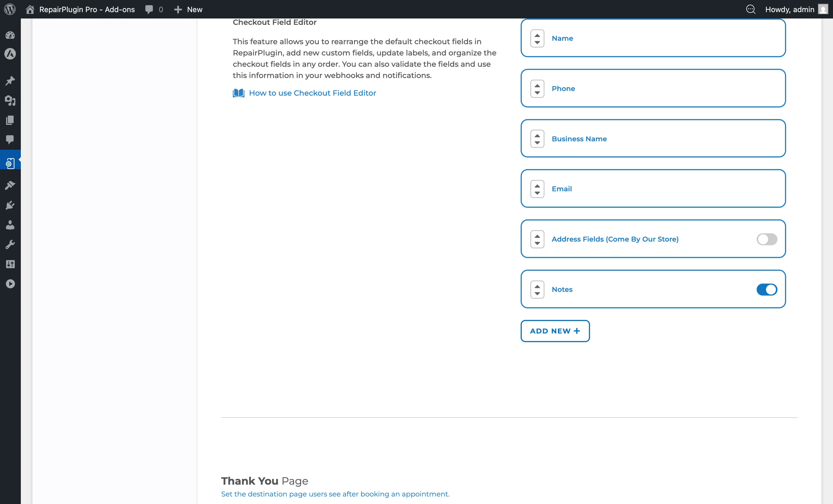The height and width of the screenshot is (504, 833).
Task: Open Posts using the pin icon
Action: coord(10,80)
